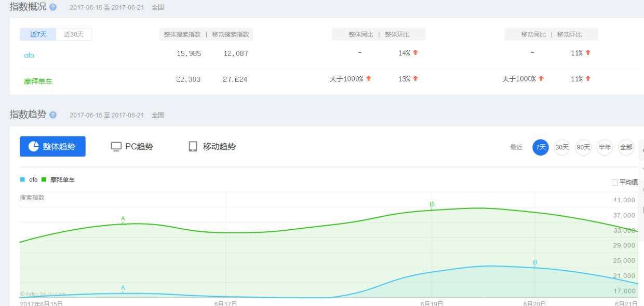Click the ofo mobile index value 12,087
Viewport: 644px width, 306px height.
click(x=236, y=53)
